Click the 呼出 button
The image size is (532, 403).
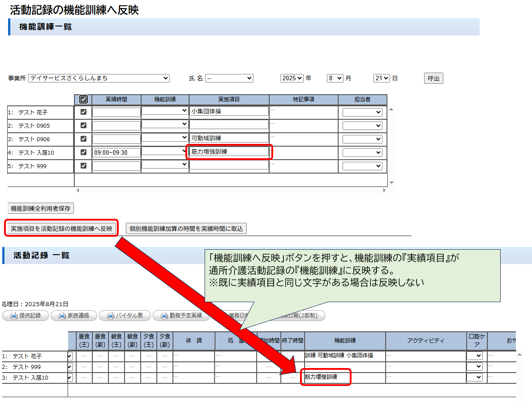pyautogui.click(x=433, y=78)
